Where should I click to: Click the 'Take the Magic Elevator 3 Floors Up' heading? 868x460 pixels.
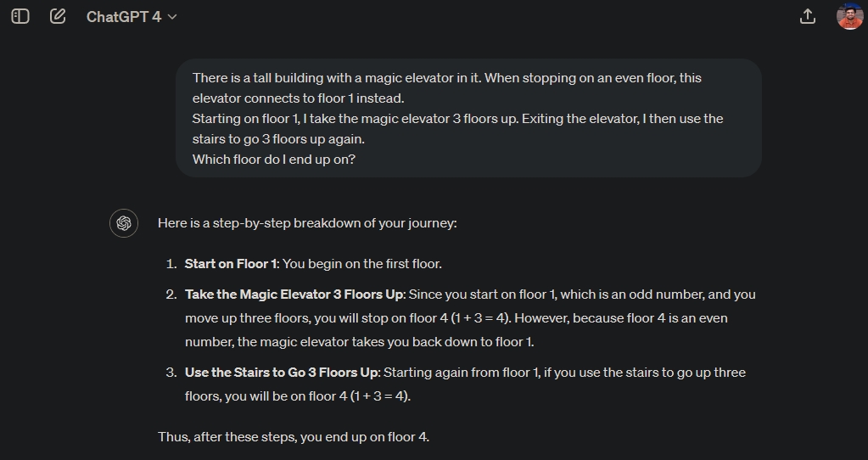295,295
